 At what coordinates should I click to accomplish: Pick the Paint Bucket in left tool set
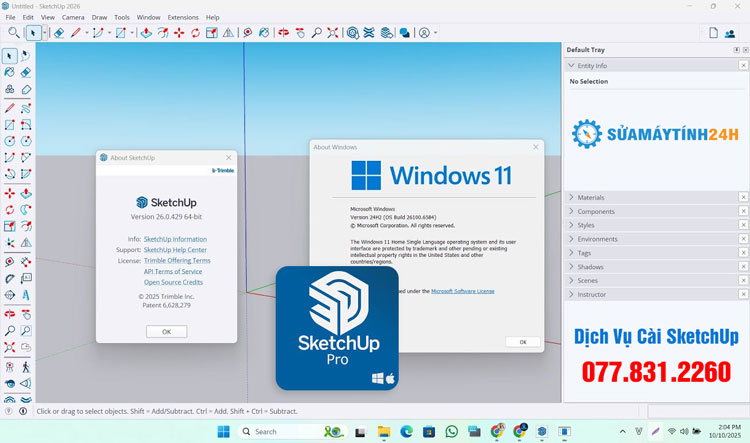[x=10, y=72]
